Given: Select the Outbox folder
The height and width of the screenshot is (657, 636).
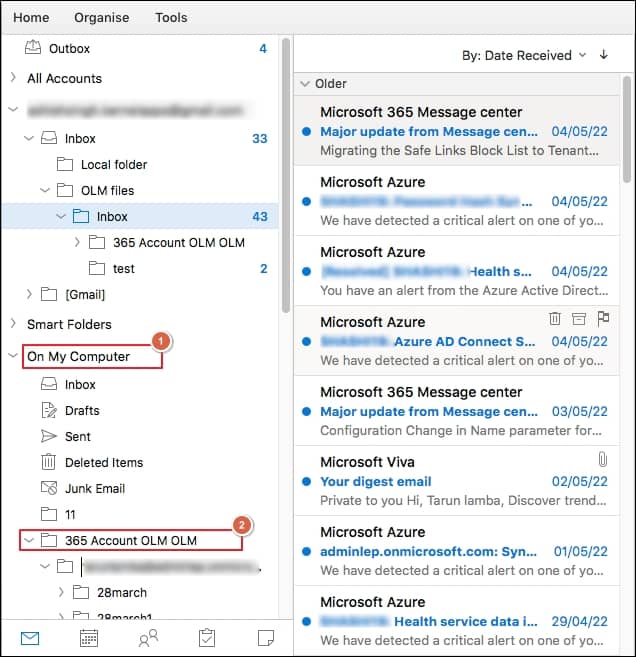Looking at the screenshot, I should point(140,48).
